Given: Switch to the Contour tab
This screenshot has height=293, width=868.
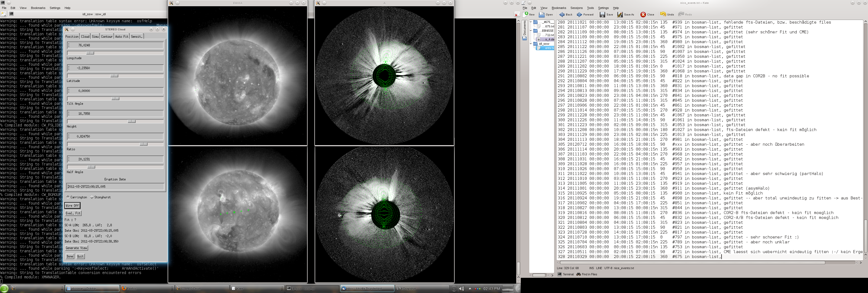Looking at the screenshot, I should [107, 36].
